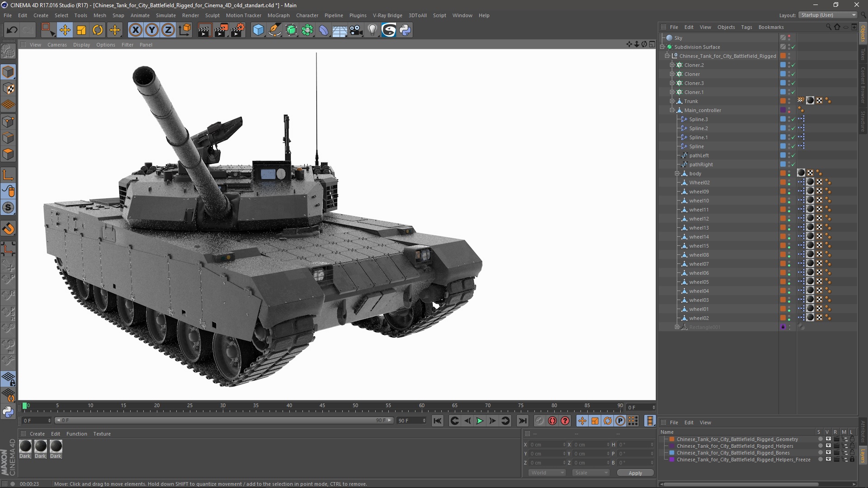This screenshot has width=868, height=488.
Task: Open Edit Render Settings icon
Action: click(238, 30)
